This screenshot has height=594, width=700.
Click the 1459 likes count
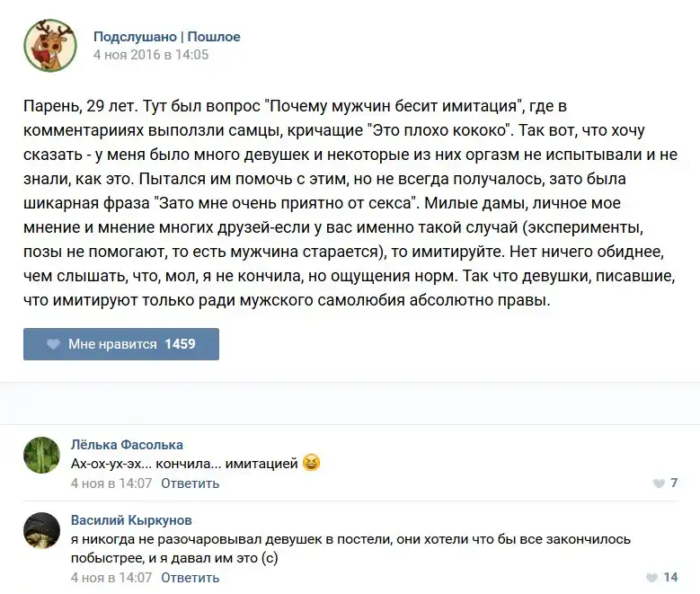(180, 344)
